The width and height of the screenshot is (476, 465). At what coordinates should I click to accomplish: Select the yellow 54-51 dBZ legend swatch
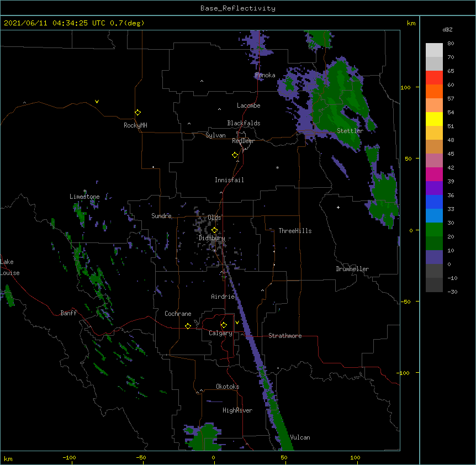(434, 119)
